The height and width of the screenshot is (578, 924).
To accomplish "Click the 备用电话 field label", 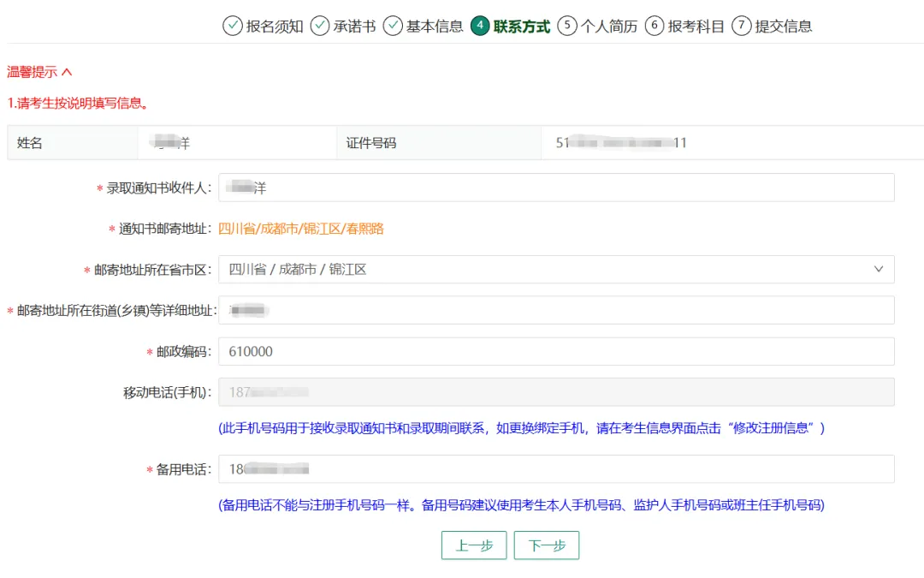I will (184, 470).
